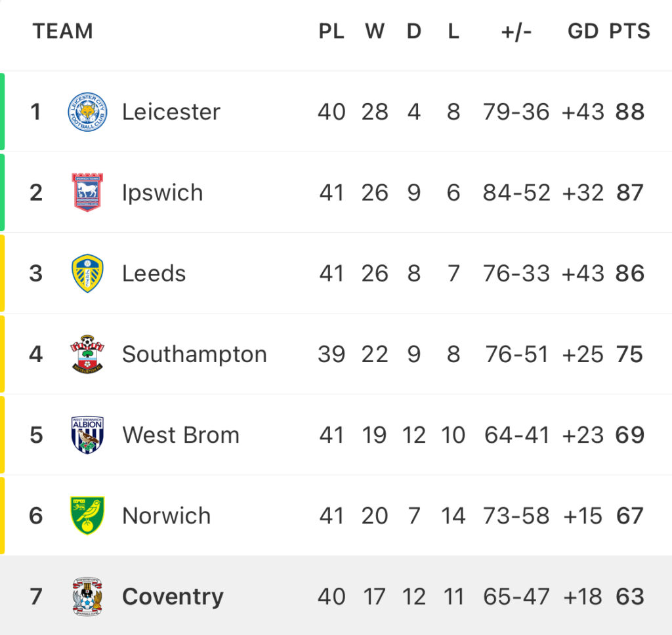The image size is (672, 635).
Task: Click the Southampton club crest
Action: coord(87,354)
